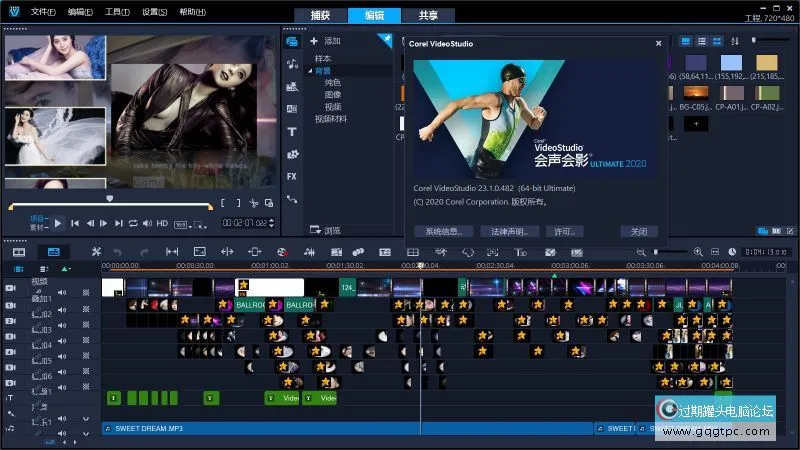800x450 pixels.
Task: Click the 关闭 button in About dialog
Action: [x=638, y=231]
